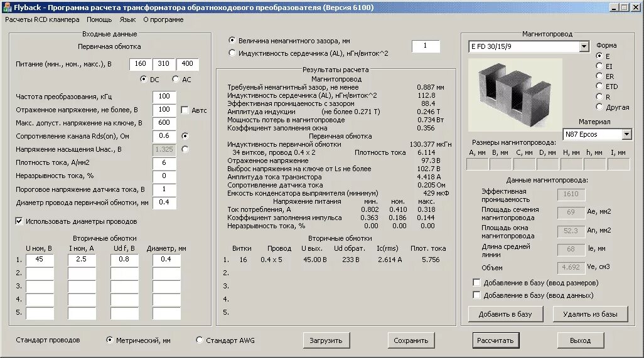
Task: Click the E-core magnetic core image
Action: point(515,95)
